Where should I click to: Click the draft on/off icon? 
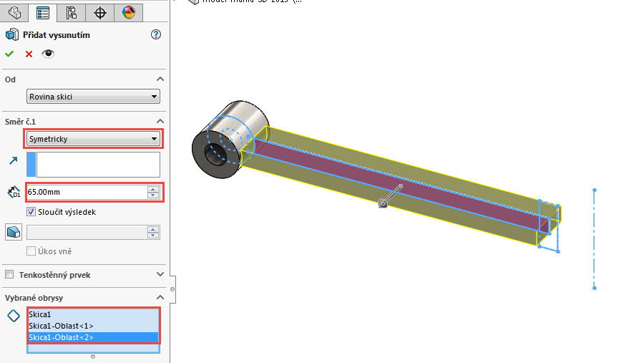click(x=13, y=232)
